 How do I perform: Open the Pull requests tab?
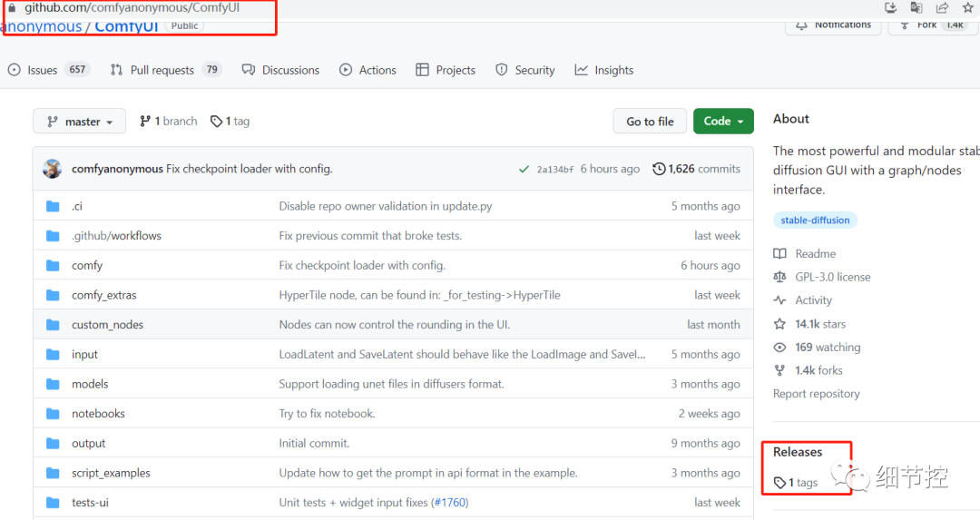click(166, 70)
